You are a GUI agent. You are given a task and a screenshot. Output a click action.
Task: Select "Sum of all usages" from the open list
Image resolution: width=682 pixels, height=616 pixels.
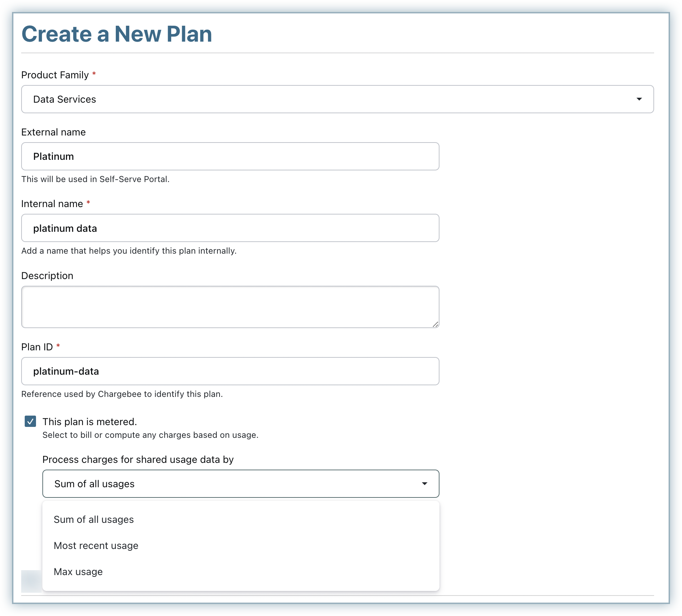coord(94,520)
